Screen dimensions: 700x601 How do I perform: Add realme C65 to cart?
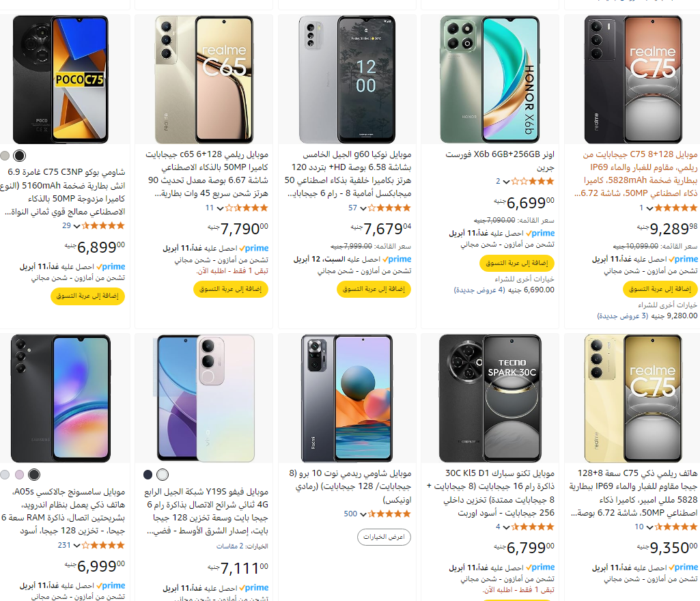(231, 289)
